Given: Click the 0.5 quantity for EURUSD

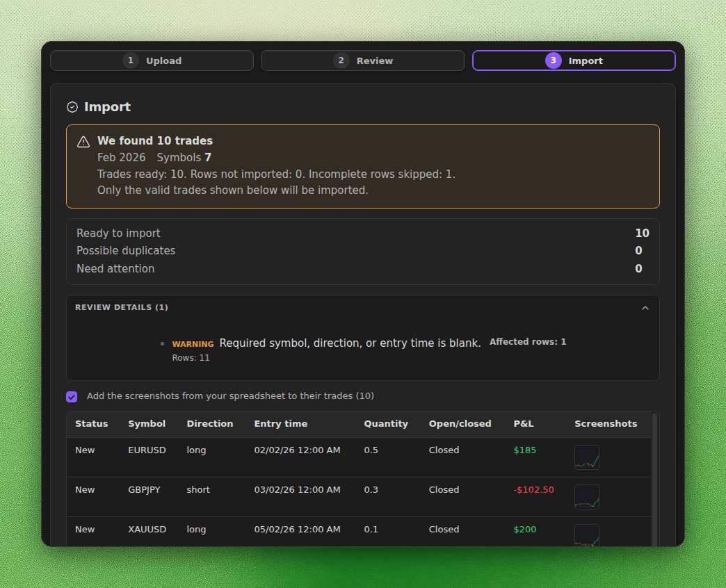Looking at the screenshot, I should pos(371,450).
